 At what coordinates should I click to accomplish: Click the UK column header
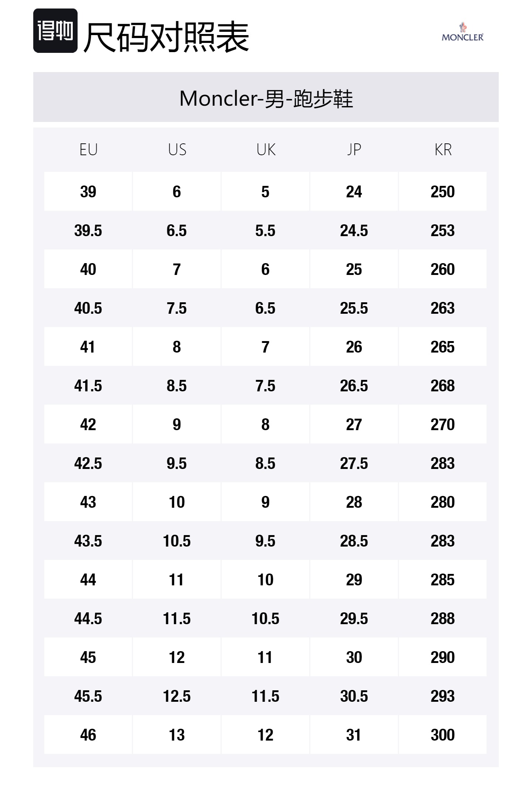coord(266,150)
